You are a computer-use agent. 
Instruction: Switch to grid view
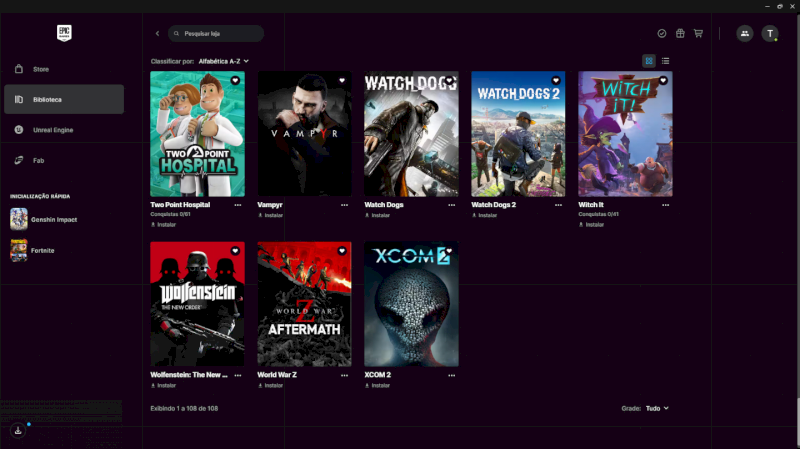[x=648, y=61]
